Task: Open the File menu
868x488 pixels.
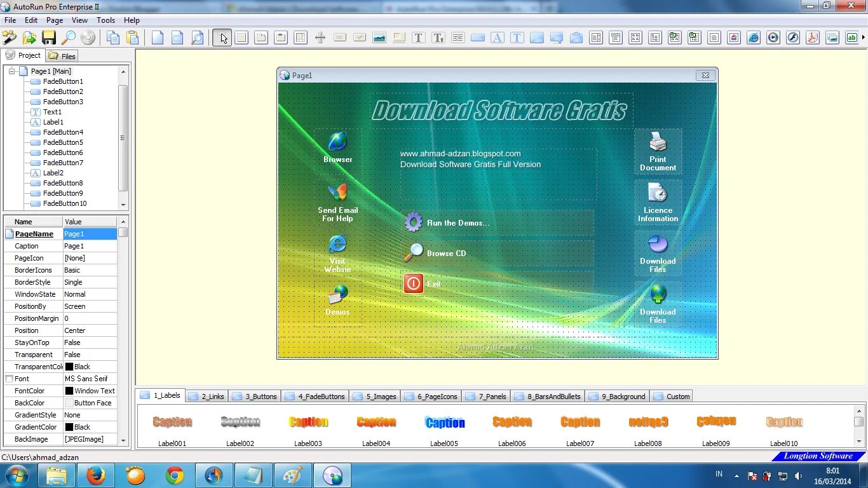Action: point(10,20)
